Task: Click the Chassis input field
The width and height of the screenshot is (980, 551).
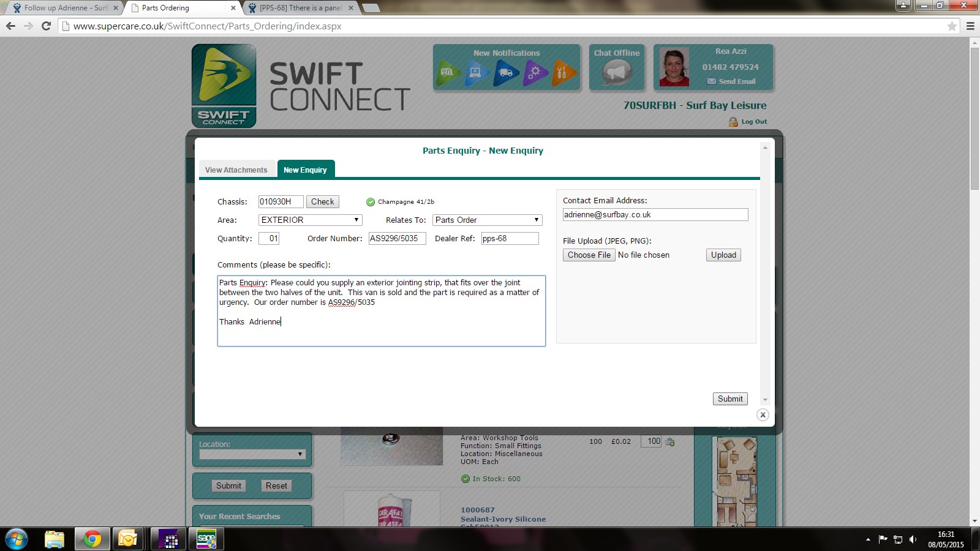Action: (x=281, y=201)
